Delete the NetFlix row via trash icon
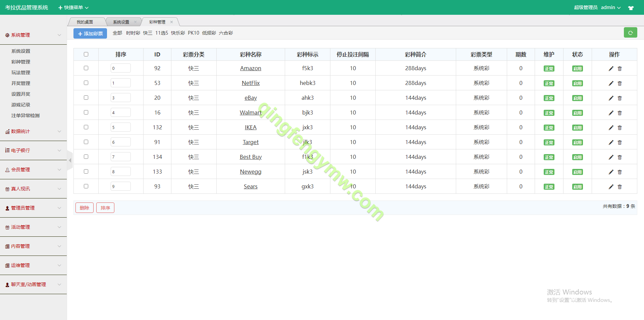Image resolution: width=644 pixels, height=320 pixels. [620, 83]
